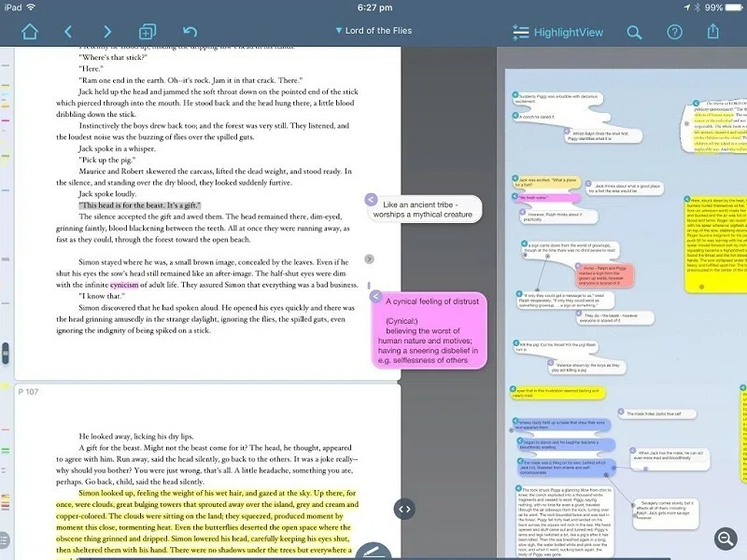Tap icon on 'When Jack has the mask' note

click(x=633, y=451)
